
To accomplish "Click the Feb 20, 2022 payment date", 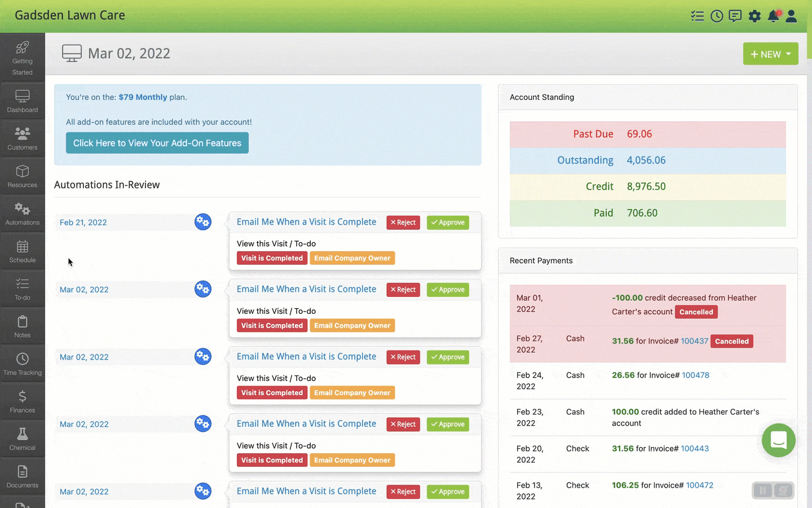I will coord(530,454).
